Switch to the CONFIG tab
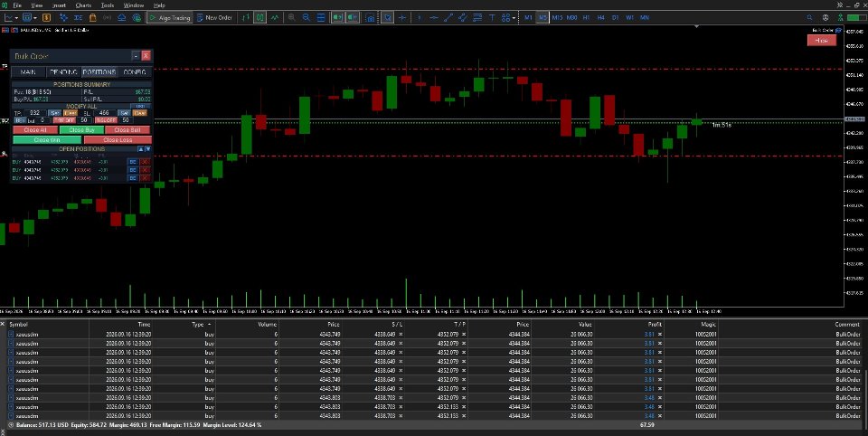This screenshot has height=436, width=868. pos(135,72)
